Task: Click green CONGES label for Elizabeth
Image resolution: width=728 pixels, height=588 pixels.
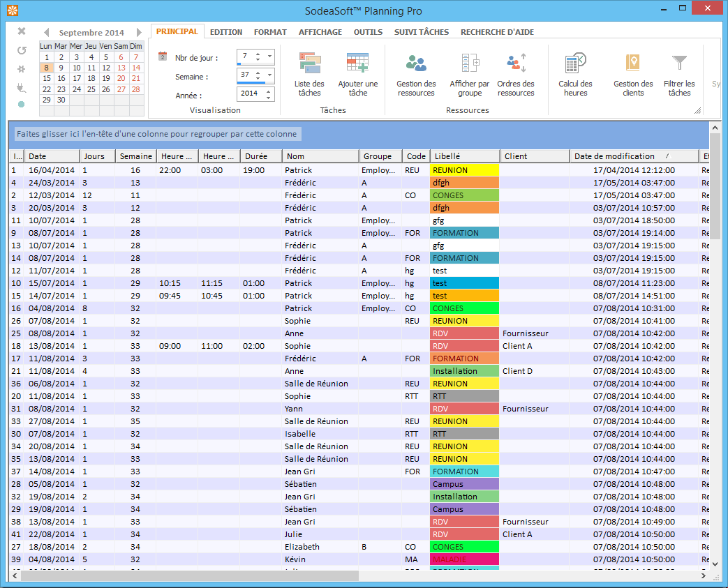Action: pyautogui.click(x=464, y=547)
